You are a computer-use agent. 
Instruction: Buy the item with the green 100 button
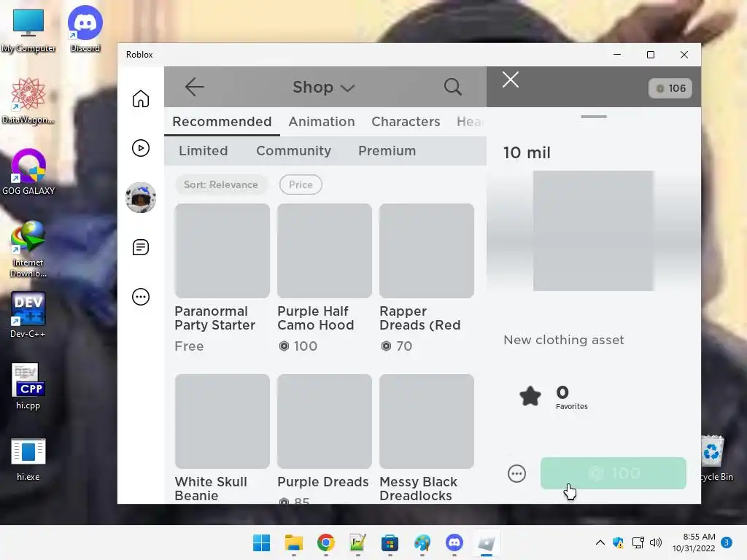pyautogui.click(x=613, y=473)
